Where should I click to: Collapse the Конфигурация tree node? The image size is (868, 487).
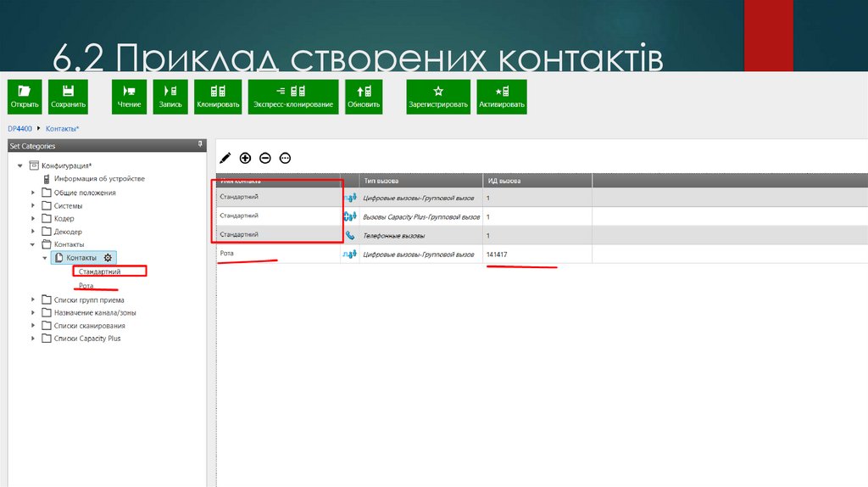[x=20, y=165]
